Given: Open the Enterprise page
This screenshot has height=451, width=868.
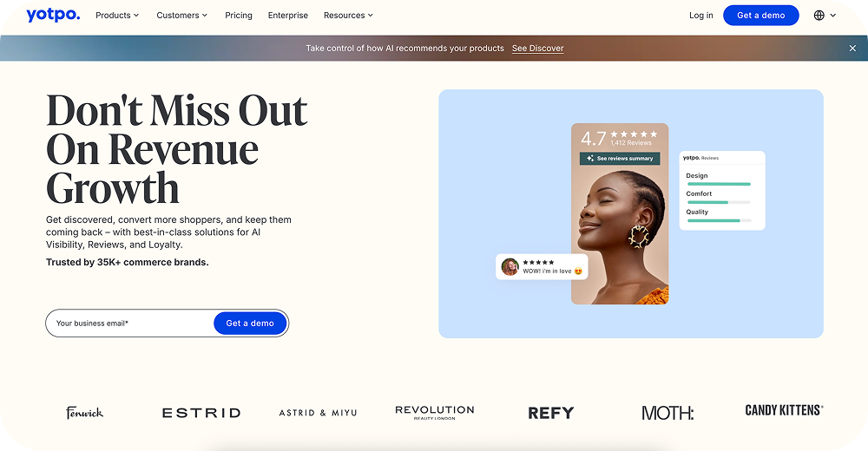Looking at the screenshot, I should pos(288,16).
